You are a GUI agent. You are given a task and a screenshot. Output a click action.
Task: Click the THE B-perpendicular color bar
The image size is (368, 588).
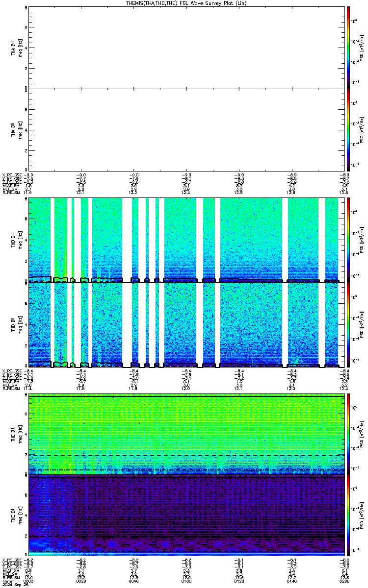coord(348,435)
